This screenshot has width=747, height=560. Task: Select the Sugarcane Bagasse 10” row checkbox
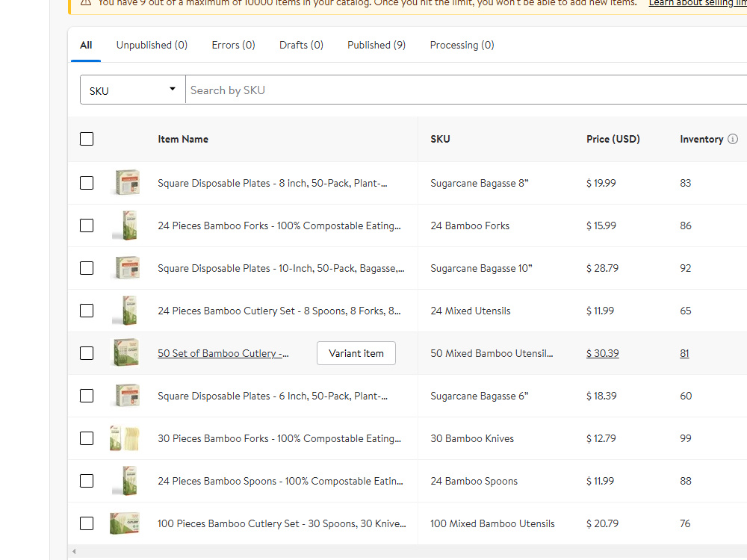pos(87,268)
